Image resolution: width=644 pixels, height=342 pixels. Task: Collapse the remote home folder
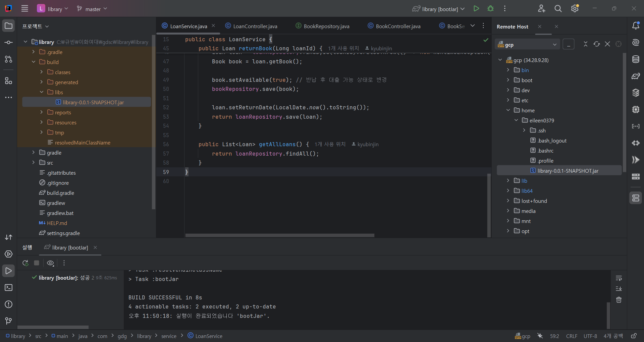508,110
